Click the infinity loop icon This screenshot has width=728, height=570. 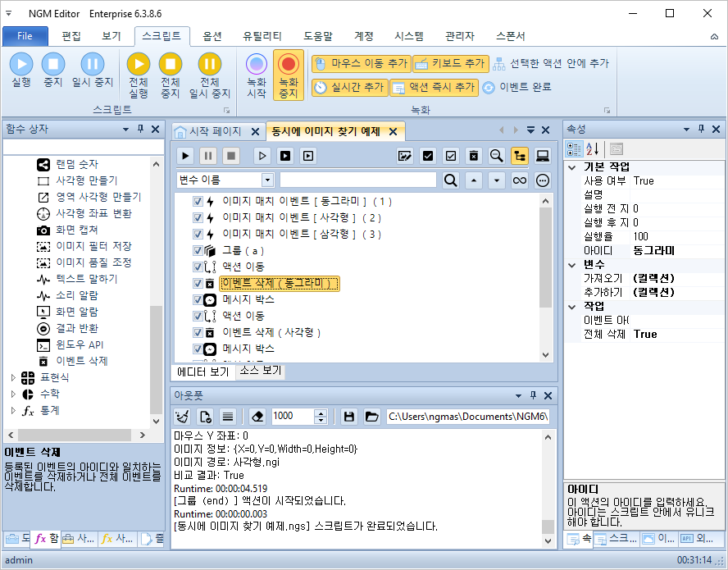pos(520,180)
